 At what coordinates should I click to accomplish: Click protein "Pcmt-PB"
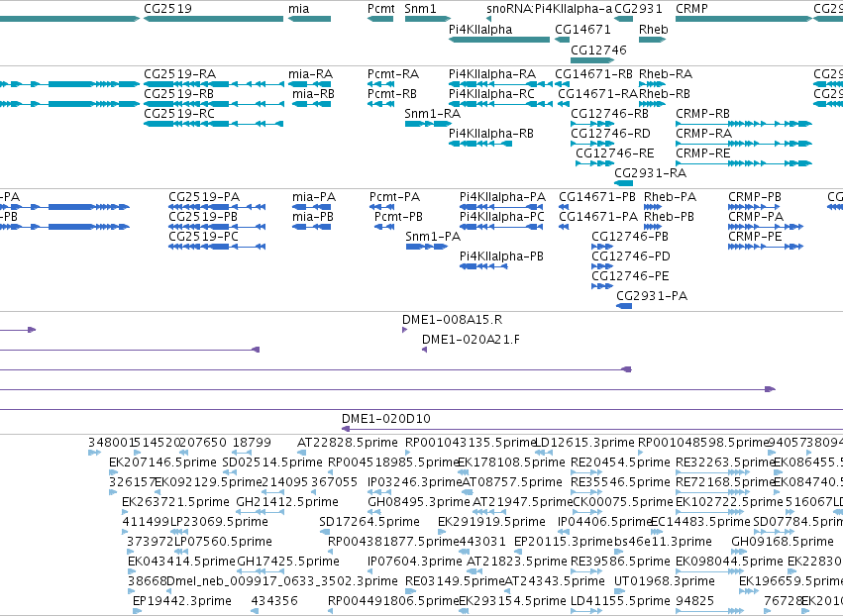point(398,217)
